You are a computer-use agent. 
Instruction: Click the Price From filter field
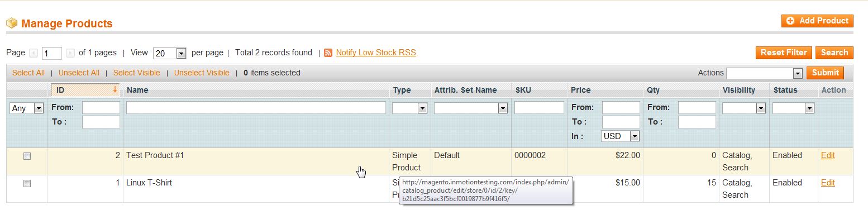pyautogui.click(x=621, y=107)
